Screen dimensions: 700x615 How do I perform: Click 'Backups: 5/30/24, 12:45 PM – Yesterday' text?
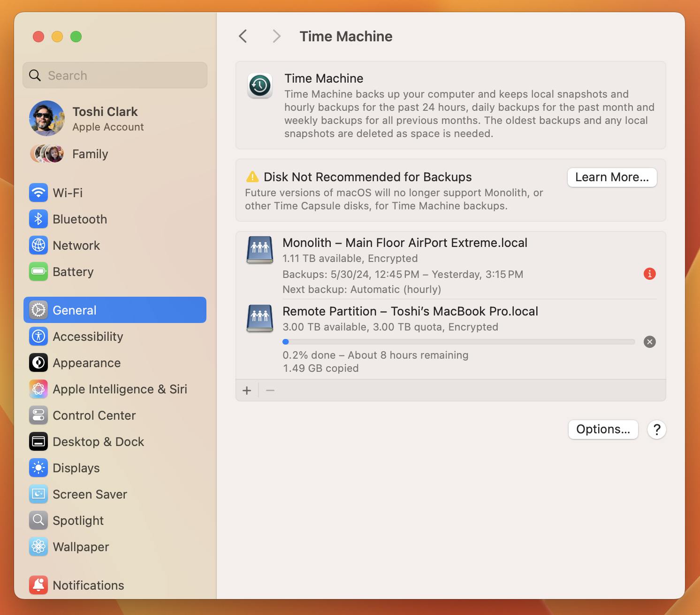click(403, 274)
